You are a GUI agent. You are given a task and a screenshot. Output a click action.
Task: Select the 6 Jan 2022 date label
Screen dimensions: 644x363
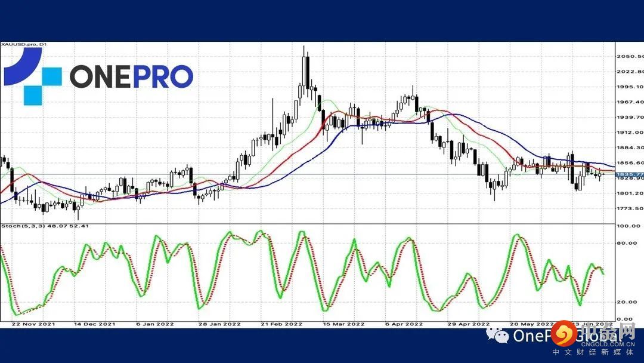[155, 324]
